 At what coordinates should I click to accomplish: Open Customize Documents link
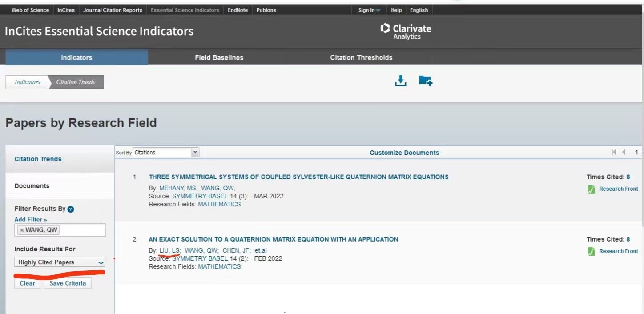coord(404,153)
